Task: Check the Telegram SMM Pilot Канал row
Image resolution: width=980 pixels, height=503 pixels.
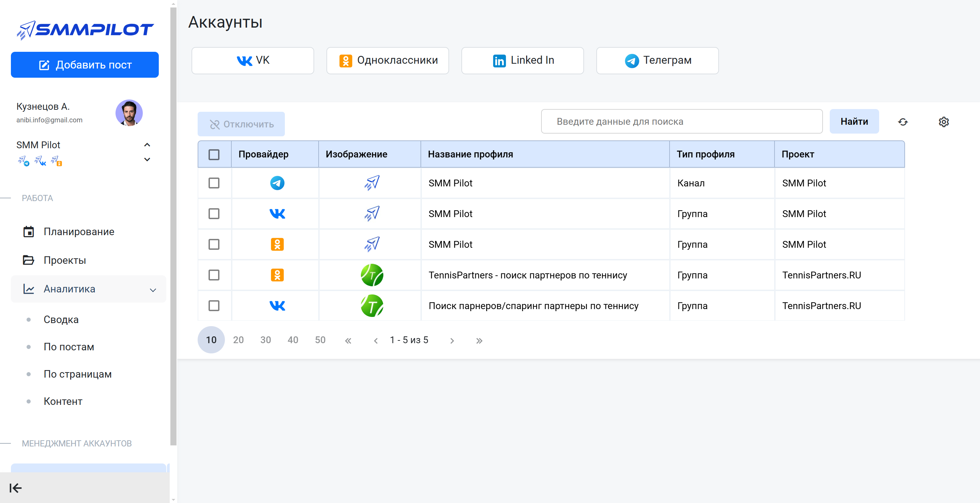Action: tap(214, 183)
